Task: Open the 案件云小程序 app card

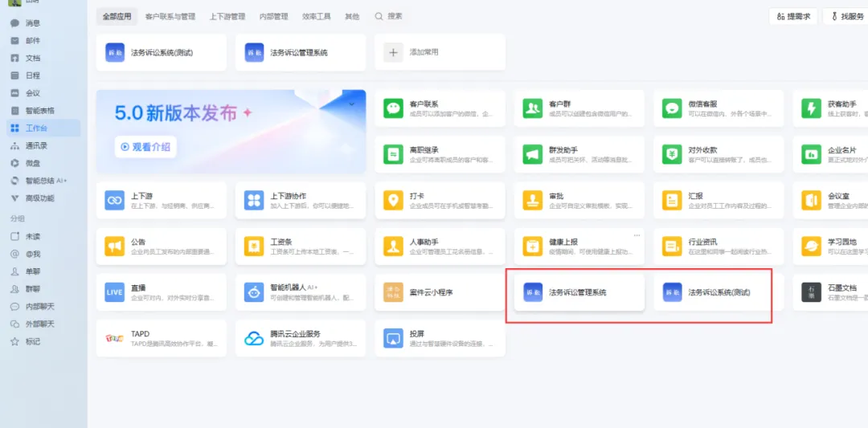Action: click(440, 292)
